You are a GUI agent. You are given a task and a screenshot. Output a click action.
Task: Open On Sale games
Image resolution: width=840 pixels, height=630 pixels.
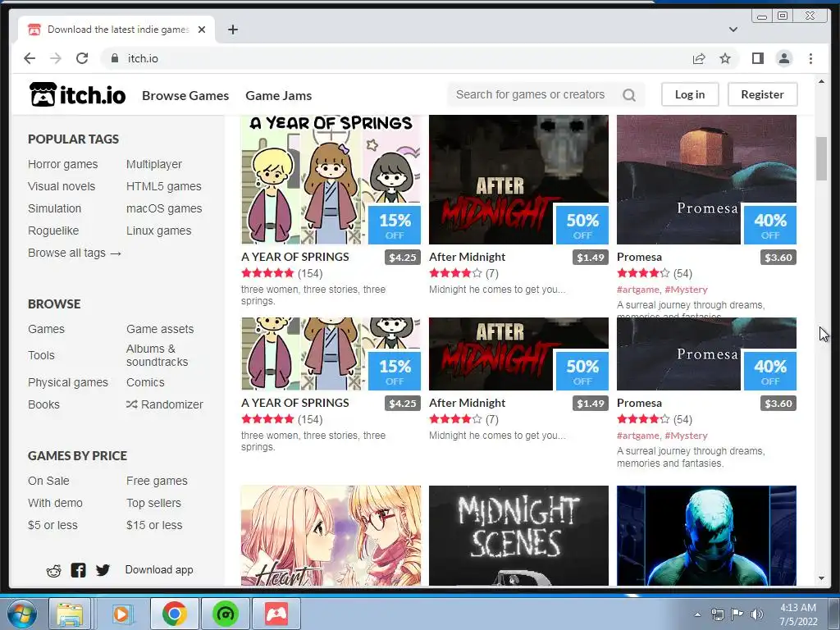48,481
